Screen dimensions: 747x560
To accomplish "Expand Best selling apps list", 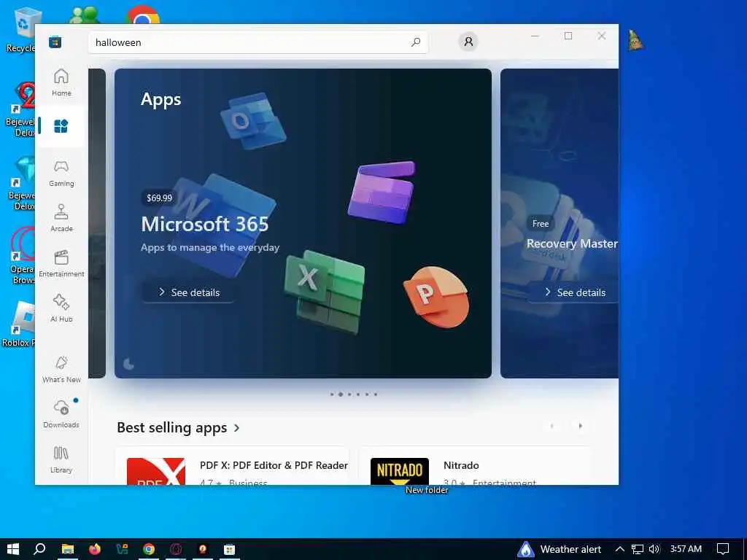I will coord(178,427).
